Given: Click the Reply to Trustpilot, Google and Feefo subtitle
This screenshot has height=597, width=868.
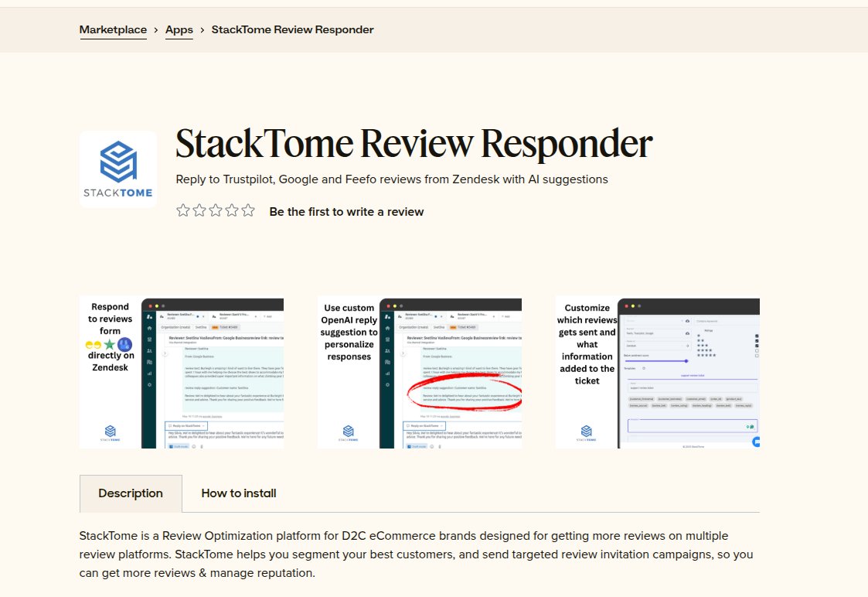Looking at the screenshot, I should tap(392, 179).
